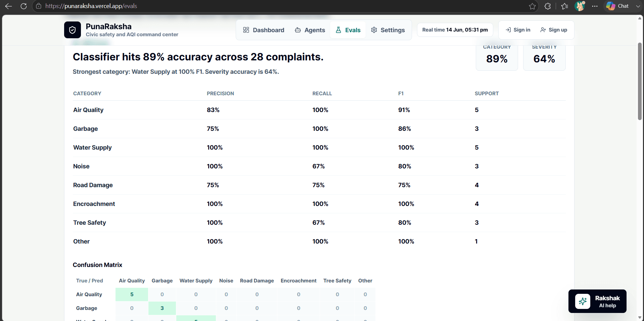Open browser extensions puzzle icon
Screen dimensions: 644x321
tap(548, 6)
